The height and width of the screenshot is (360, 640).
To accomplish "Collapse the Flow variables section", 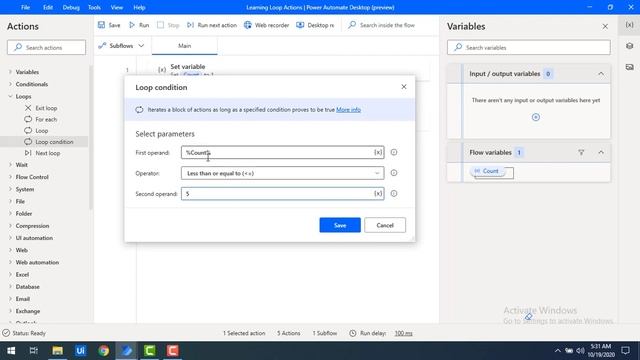I will [601, 153].
